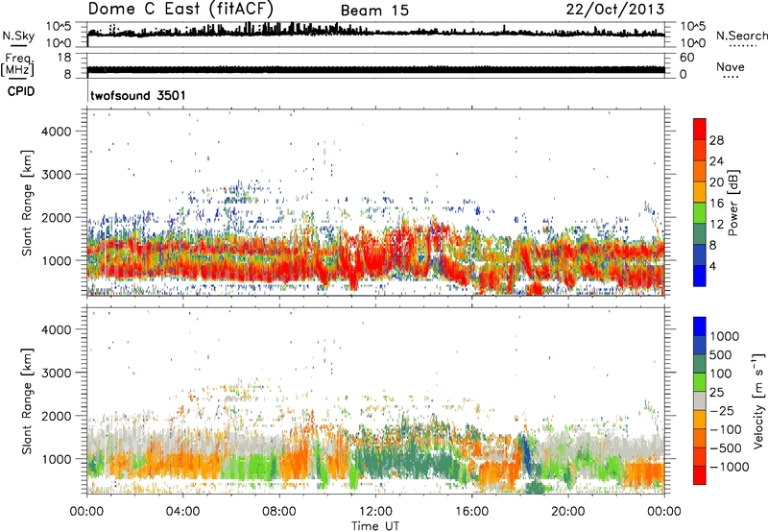This screenshot has height=532, width=768.
Task: Click the 'Power [dB]' color bar label
Action: (732, 203)
